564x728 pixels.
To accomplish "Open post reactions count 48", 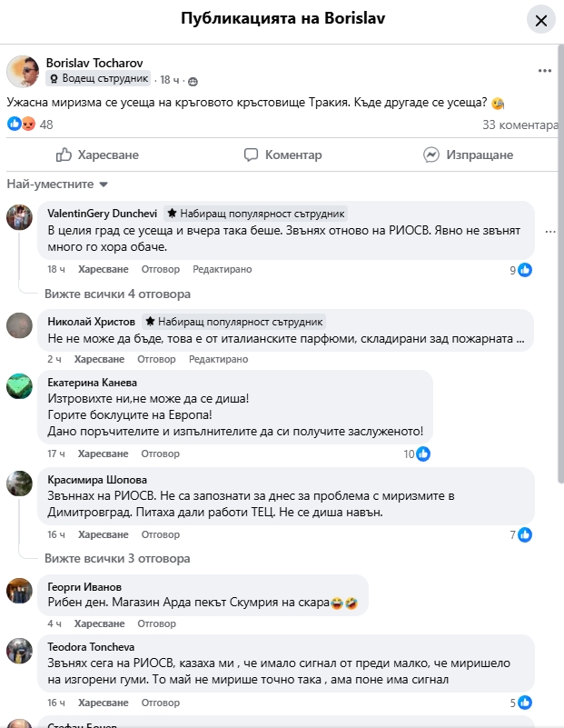I will click(46, 125).
